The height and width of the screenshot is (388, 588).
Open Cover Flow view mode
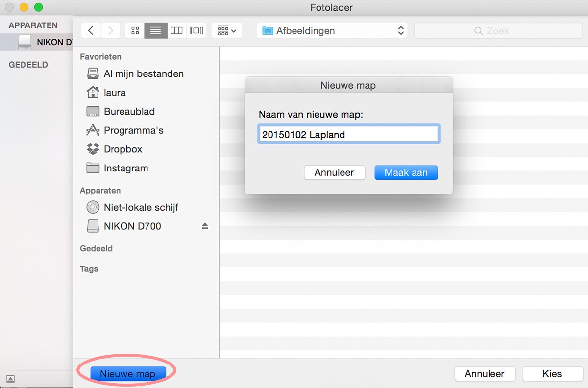click(196, 30)
